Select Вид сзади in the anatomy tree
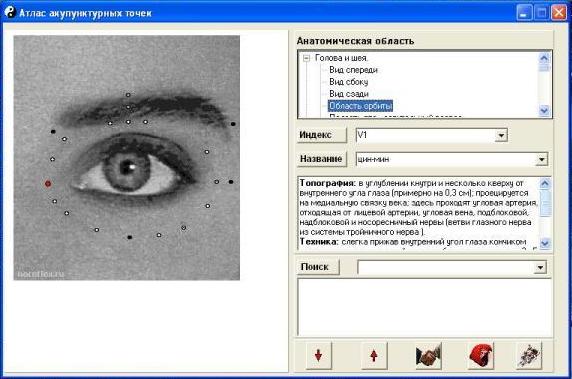This screenshot has width=572, height=379. [348, 94]
